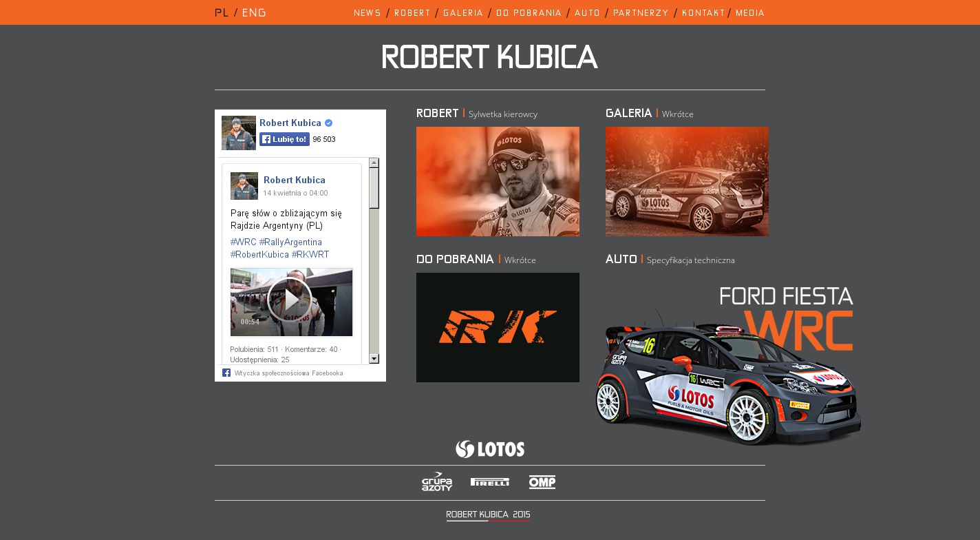
Task: Click the Pirelli partner logo
Action: (x=490, y=482)
